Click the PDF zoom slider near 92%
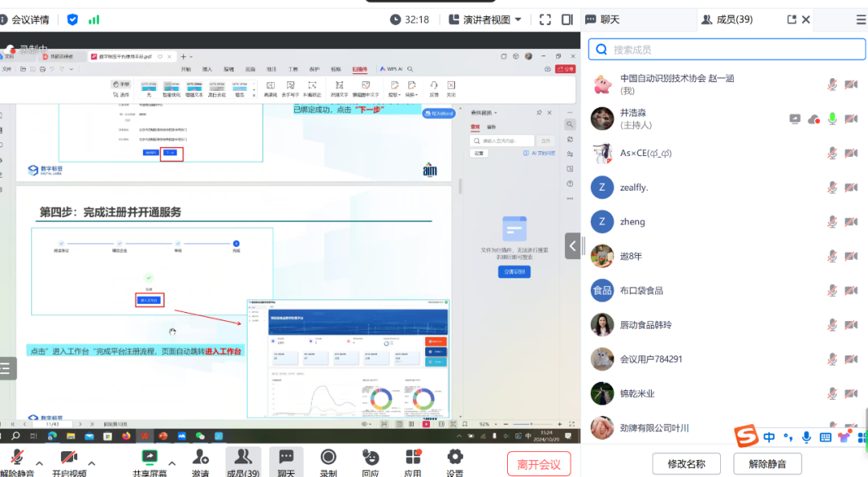 pyautogui.click(x=531, y=424)
